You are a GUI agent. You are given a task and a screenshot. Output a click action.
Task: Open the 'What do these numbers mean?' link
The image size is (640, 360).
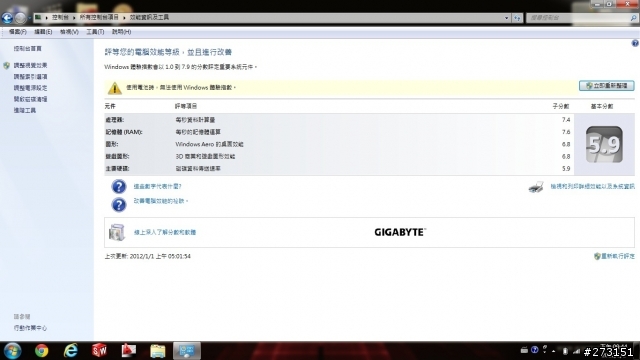[157, 187]
